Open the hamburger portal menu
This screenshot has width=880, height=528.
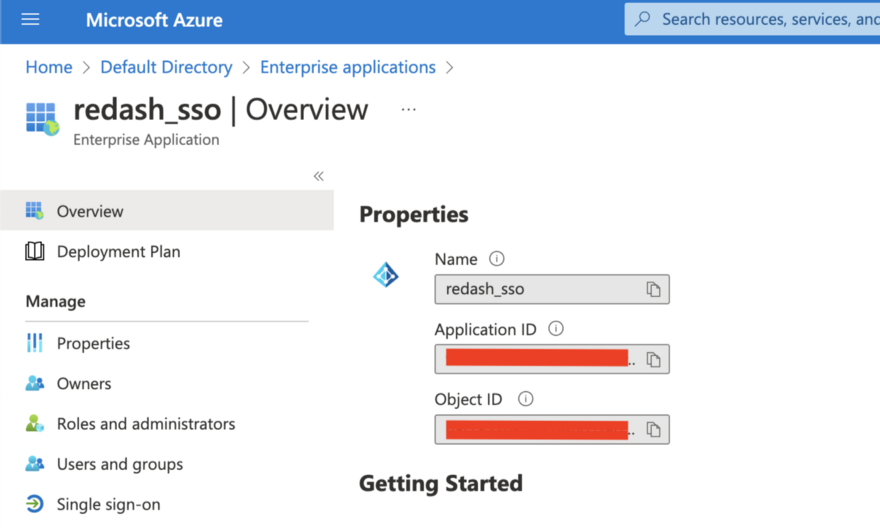point(30,20)
